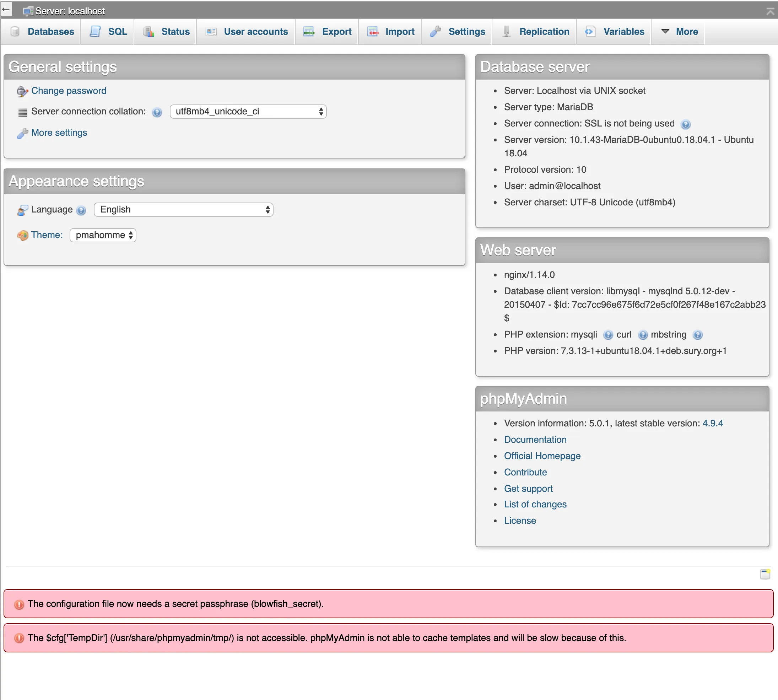
Task: Open the console window icon at bottom right
Action: [765, 574]
